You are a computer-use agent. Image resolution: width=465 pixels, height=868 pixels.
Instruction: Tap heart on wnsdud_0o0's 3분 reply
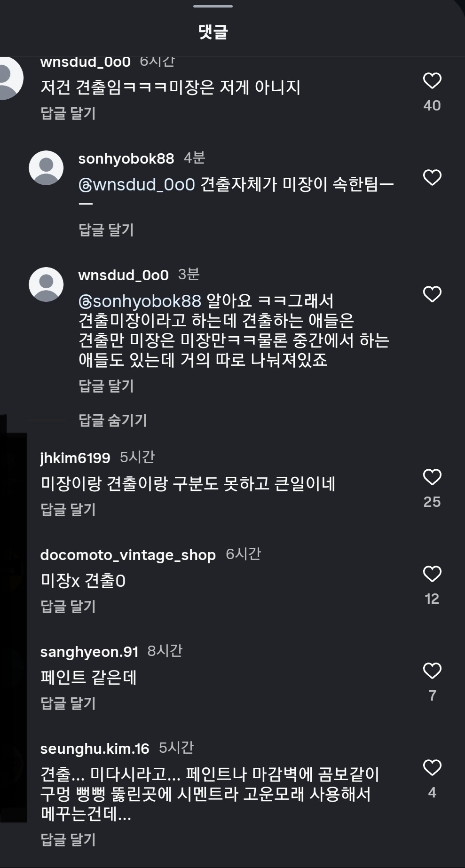(x=432, y=294)
